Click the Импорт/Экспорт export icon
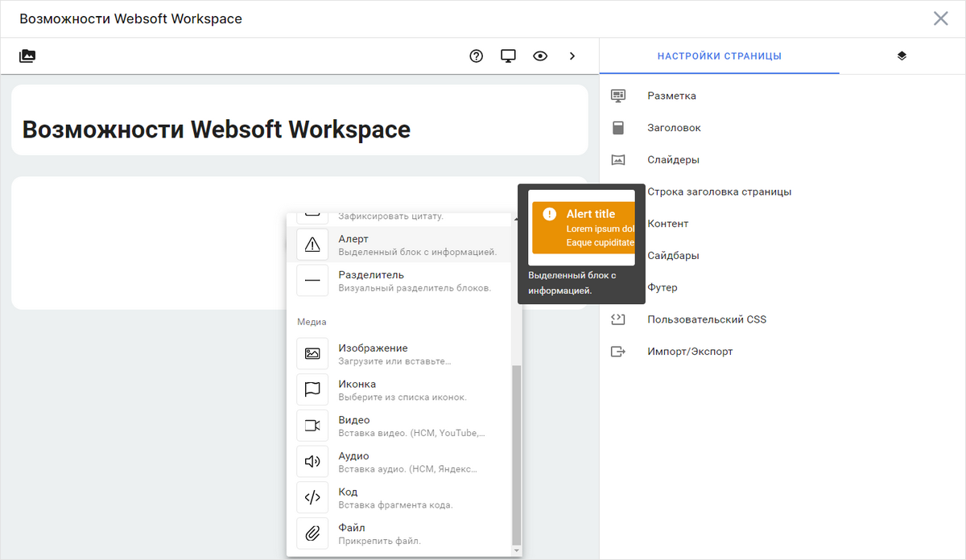Image resolution: width=966 pixels, height=560 pixels. (x=618, y=351)
